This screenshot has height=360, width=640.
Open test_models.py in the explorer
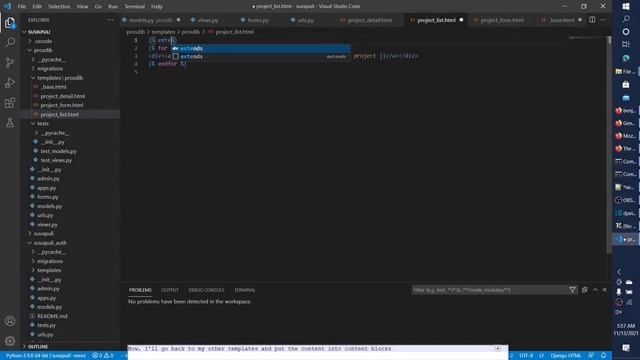pyautogui.click(x=58, y=151)
